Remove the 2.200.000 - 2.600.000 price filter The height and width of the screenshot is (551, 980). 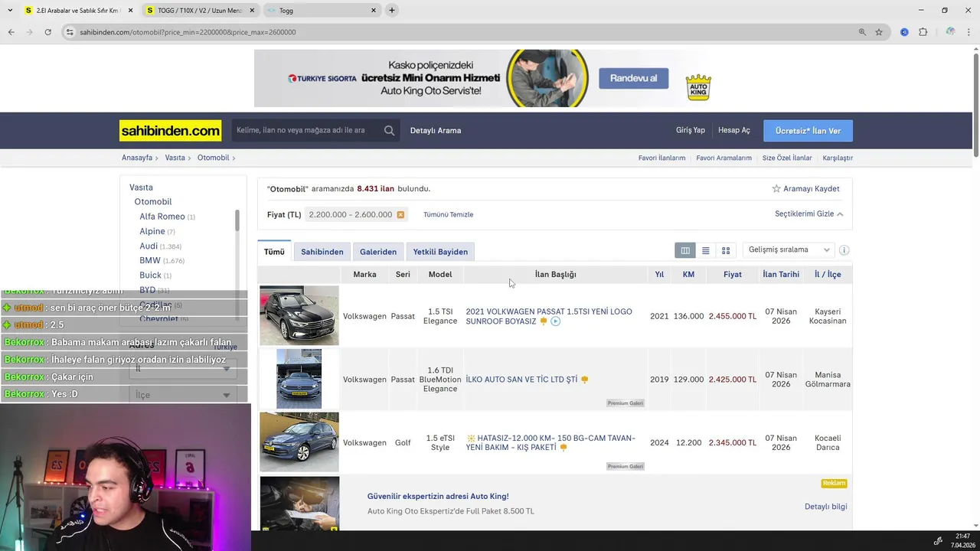point(400,214)
